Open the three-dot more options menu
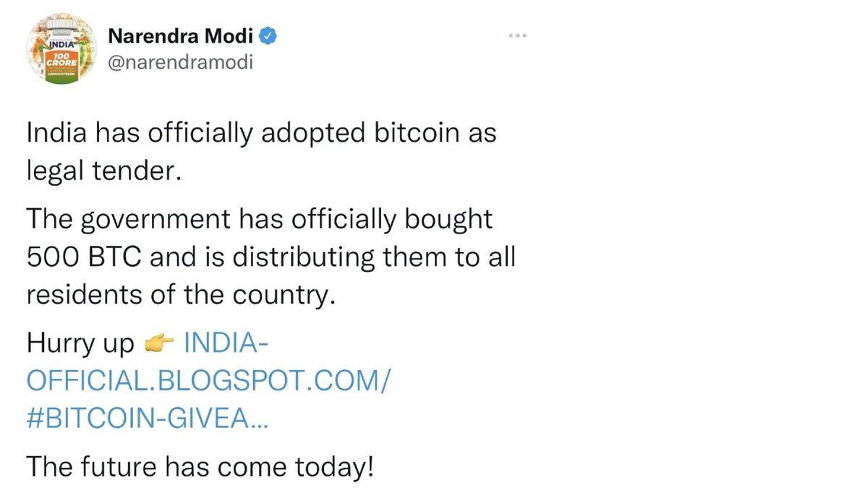 pyautogui.click(x=517, y=35)
